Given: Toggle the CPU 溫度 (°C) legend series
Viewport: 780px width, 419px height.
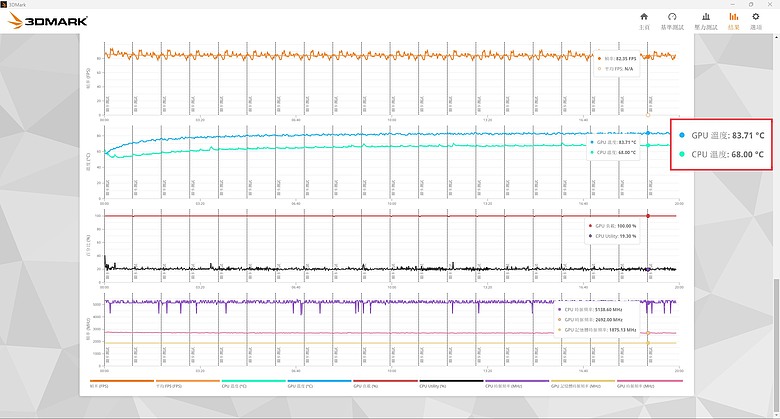Looking at the screenshot, I should [x=254, y=384].
